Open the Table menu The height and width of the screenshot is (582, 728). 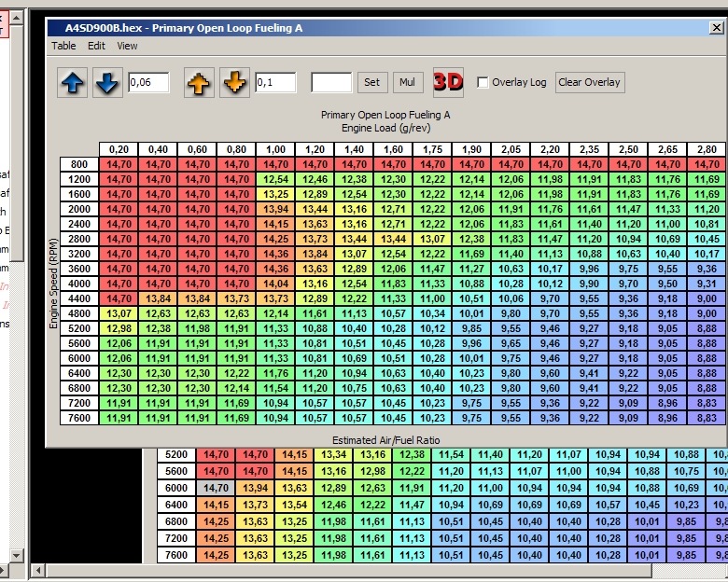pyautogui.click(x=63, y=46)
